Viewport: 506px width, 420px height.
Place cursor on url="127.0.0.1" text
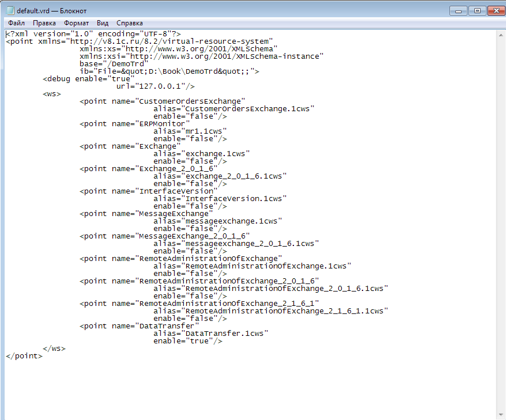(x=156, y=86)
